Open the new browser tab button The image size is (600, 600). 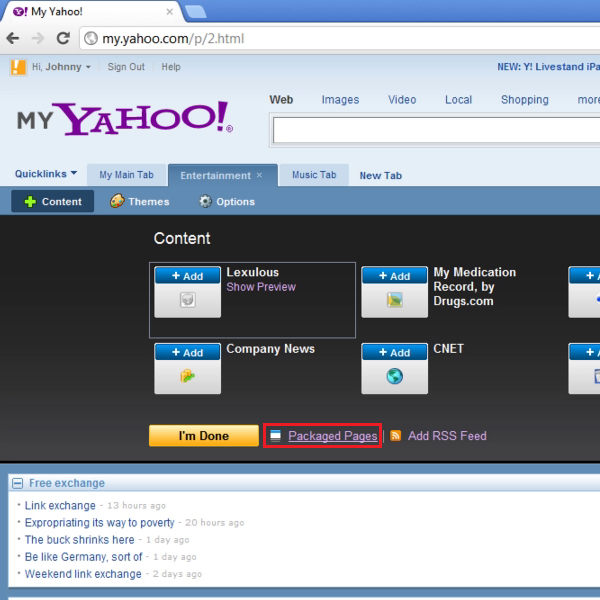point(196,11)
